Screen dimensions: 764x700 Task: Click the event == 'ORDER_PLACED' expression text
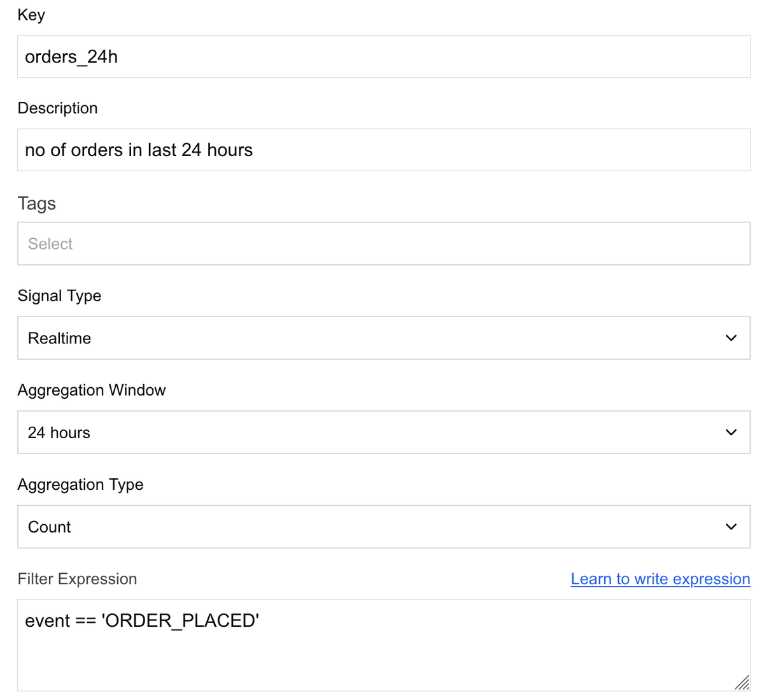tap(141, 620)
